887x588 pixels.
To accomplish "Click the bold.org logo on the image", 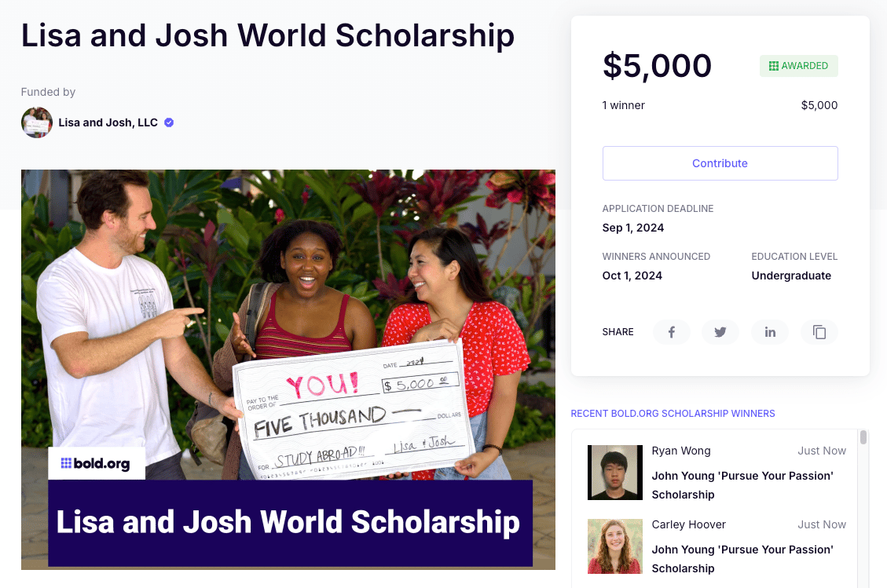I will point(96,463).
